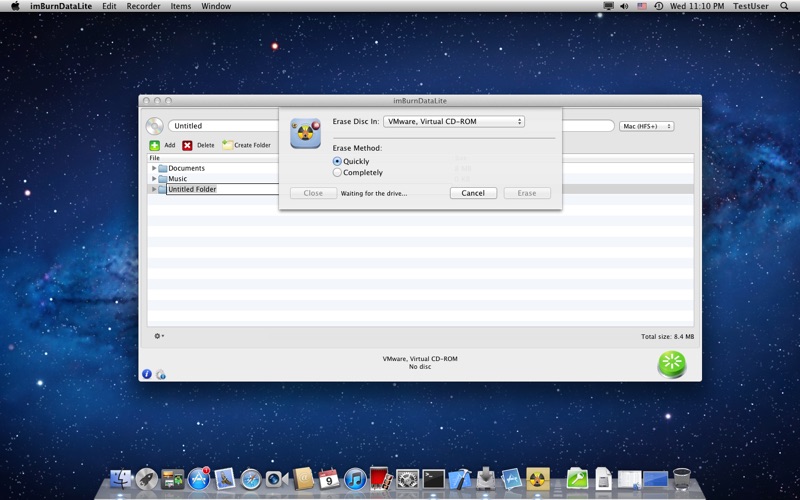Open the imBurnDataLite application menu
Image resolution: width=800 pixels, height=500 pixels.
(x=61, y=6)
